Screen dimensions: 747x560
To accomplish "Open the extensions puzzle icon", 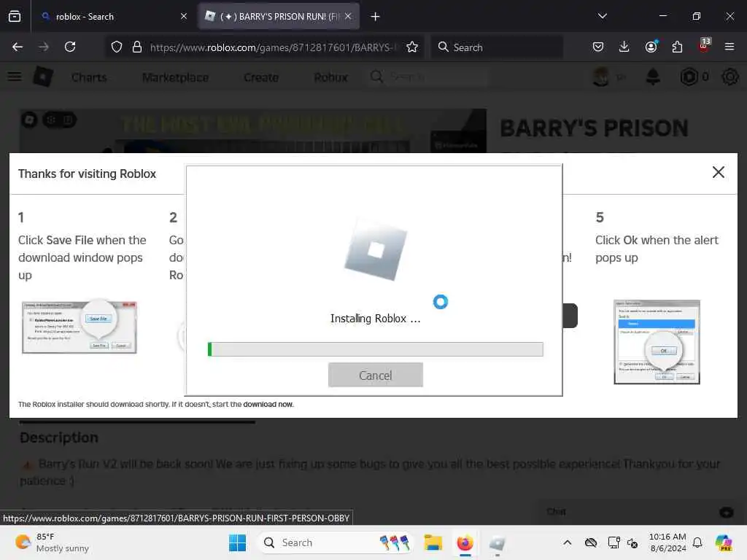I will [677, 47].
